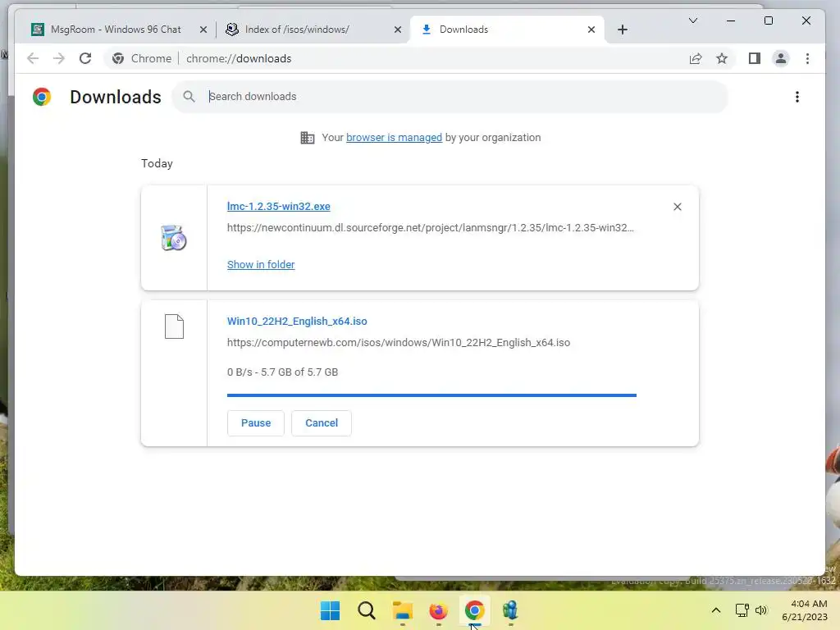Remove lmc-1.2.35-win32.exe from the list

click(x=677, y=207)
